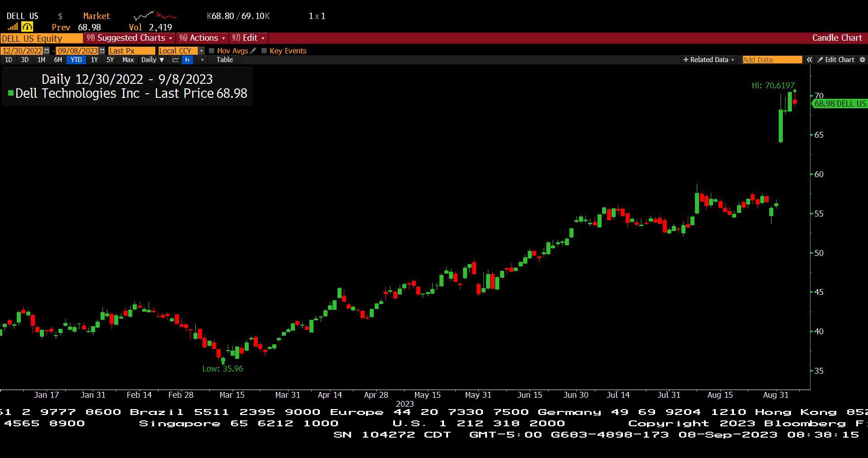Click the end date field 09/08/2023

click(77, 51)
